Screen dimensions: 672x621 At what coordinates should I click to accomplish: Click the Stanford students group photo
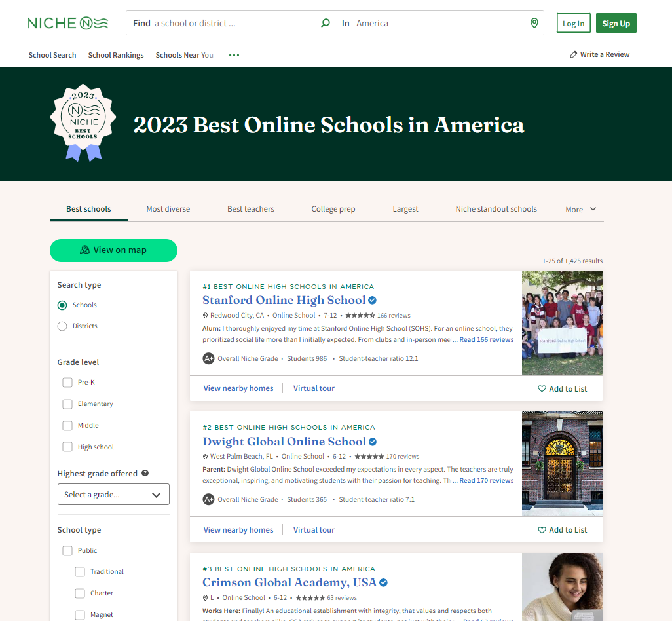562,323
